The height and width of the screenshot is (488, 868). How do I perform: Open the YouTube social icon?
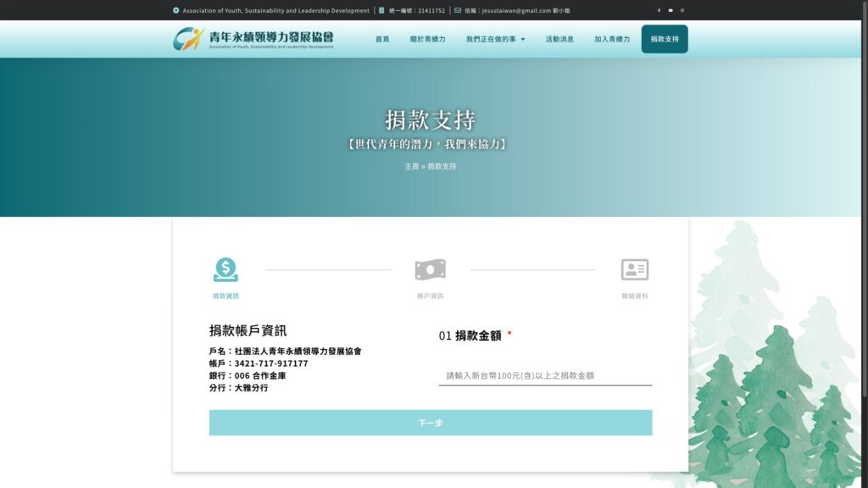click(x=670, y=11)
